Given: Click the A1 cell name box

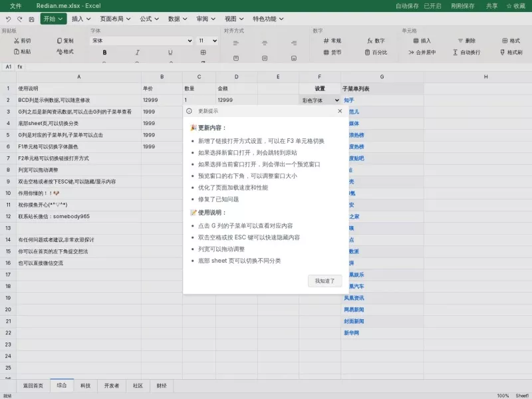Looking at the screenshot, I should pyautogui.click(x=9, y=67).
